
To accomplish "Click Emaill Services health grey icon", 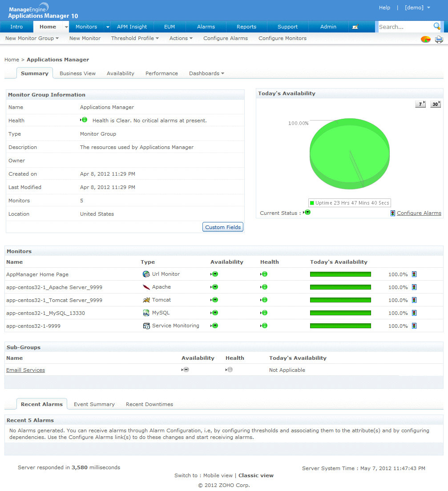I will [230, 370].
